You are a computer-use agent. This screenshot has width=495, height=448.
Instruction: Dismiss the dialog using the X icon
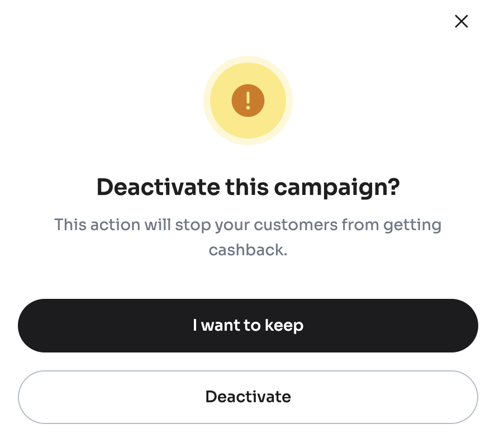pyautogui.click(x=461, y=21)
